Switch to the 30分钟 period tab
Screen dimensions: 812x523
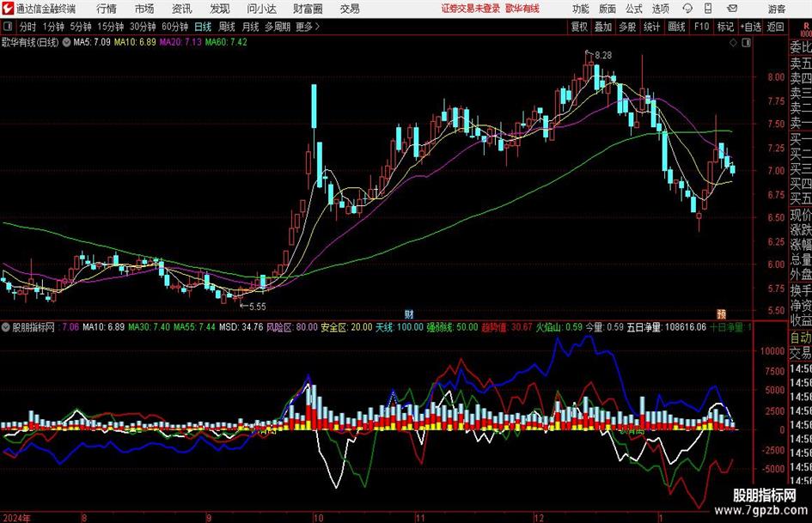tap(143, 27)
